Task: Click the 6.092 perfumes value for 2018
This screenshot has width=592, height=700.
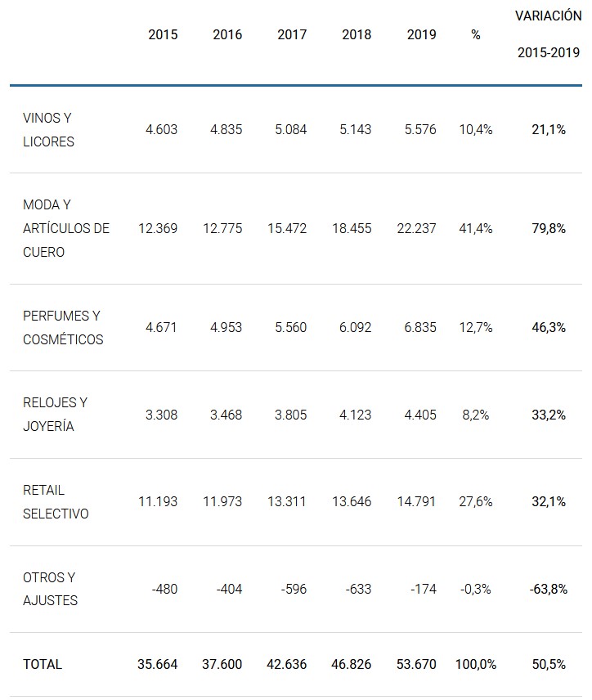Action: point(354,327)
